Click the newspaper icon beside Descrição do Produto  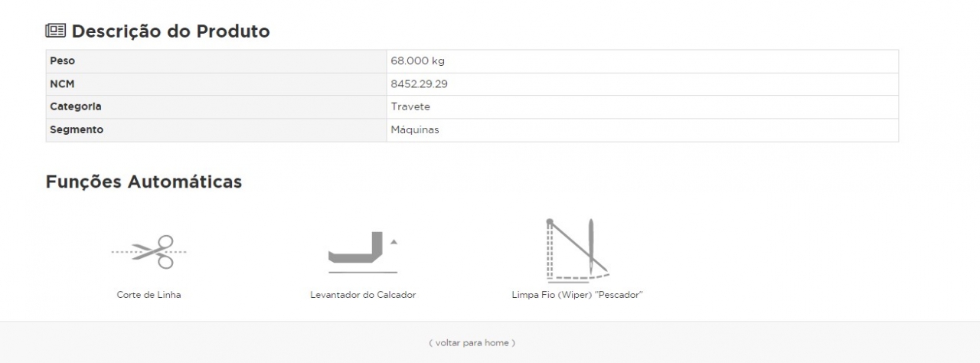click(56, 31)
